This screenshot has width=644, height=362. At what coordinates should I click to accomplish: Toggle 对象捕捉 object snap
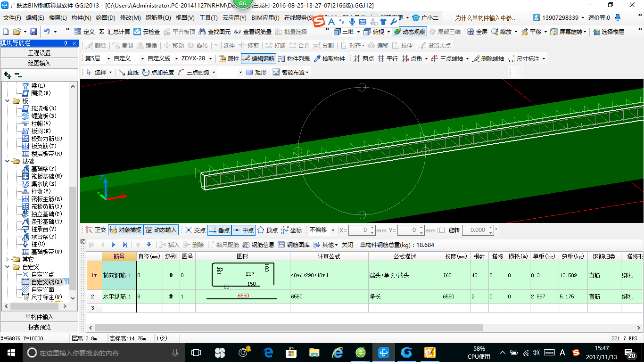click(125, 230)
